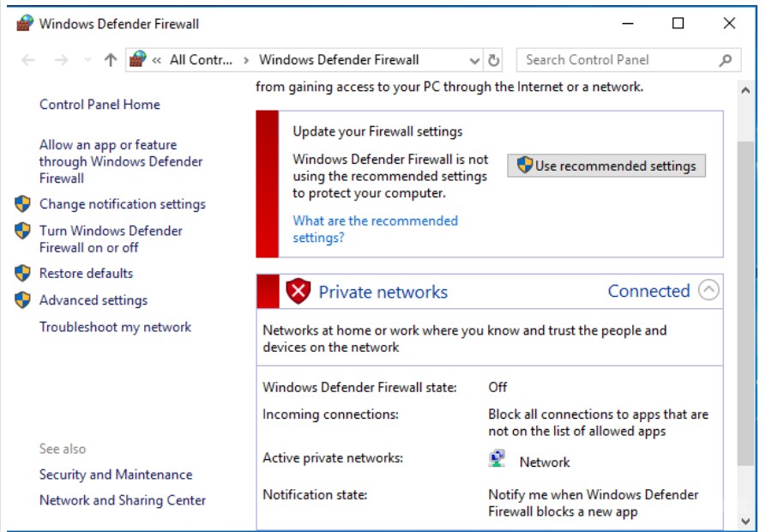Open Advanced settings link
The image size is (766, 532).
[93, 300]
